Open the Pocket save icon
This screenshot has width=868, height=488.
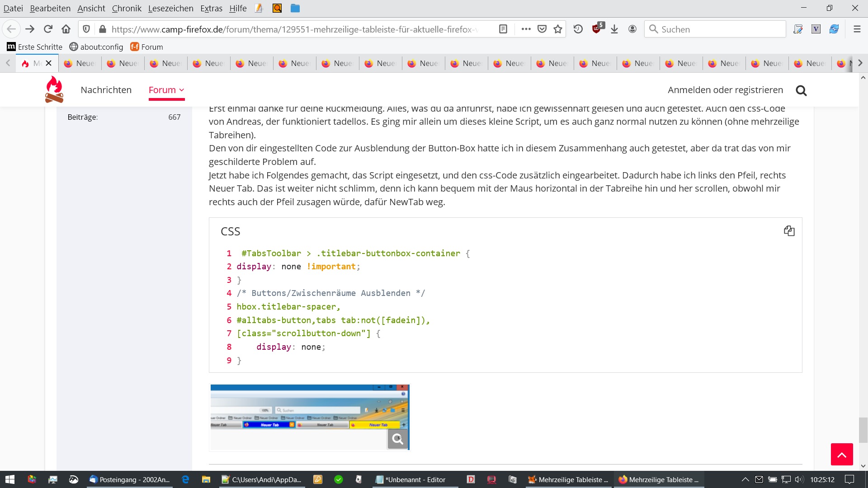pyautogui.click(x=542, y=29)
